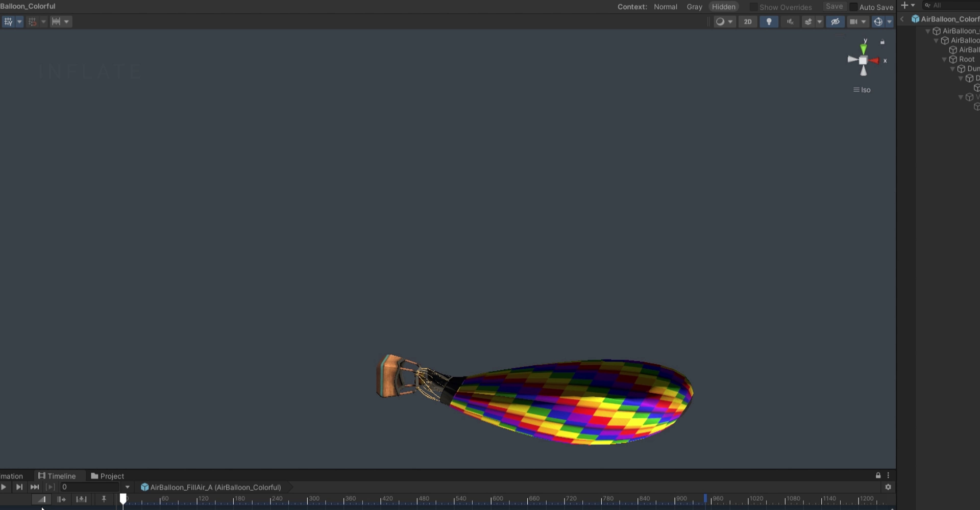Set prefab context to Normal
980x510 pixels.
(666, 7)
